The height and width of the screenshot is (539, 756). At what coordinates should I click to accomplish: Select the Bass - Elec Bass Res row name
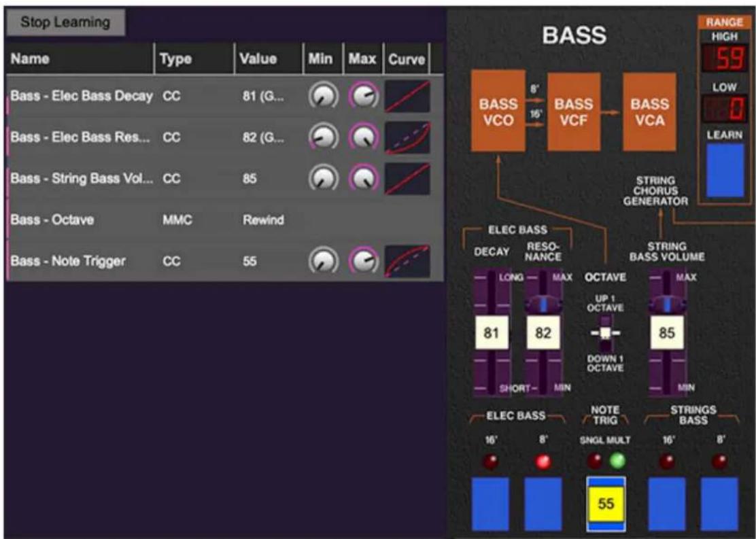80,137
